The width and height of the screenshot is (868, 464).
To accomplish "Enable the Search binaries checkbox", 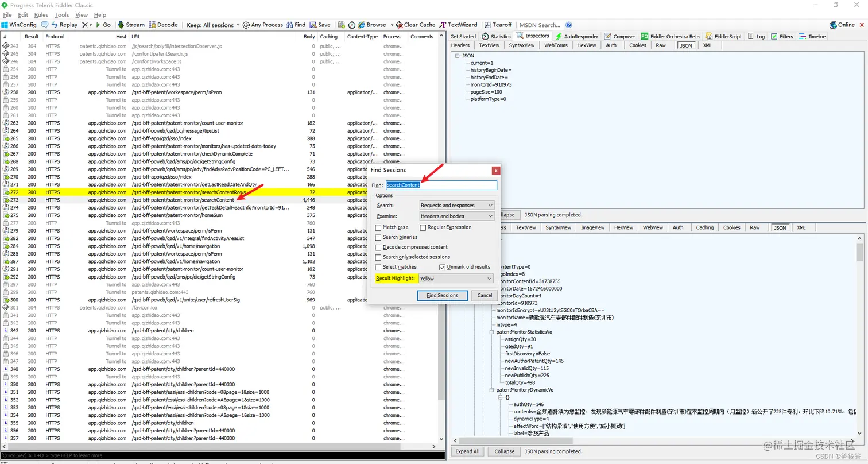I will pos(378,237).
